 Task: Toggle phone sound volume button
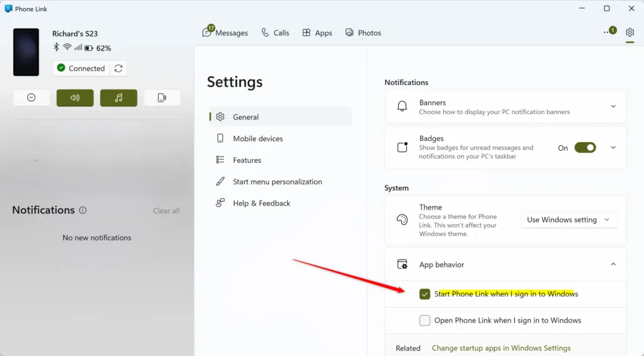click(75, 97)
